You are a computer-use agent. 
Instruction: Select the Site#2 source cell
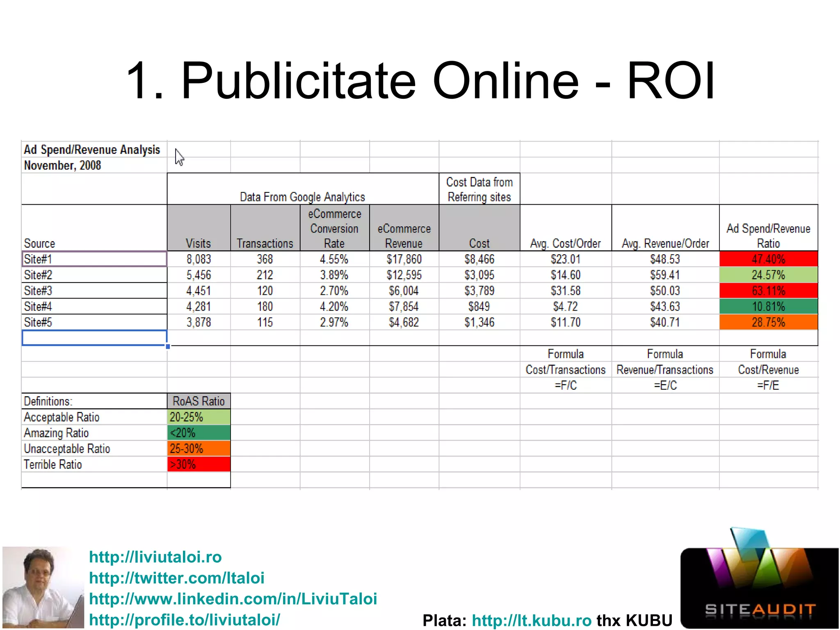(94, 275)
